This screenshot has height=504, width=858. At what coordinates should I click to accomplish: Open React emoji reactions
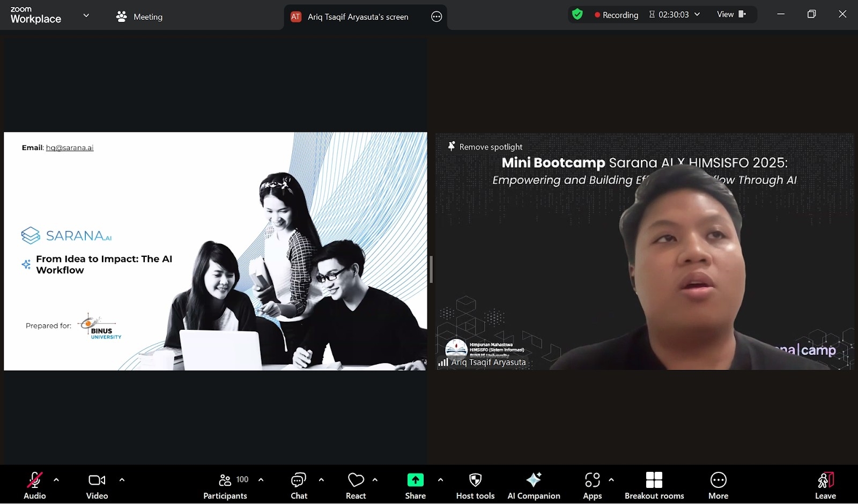[x=356, y=486]
